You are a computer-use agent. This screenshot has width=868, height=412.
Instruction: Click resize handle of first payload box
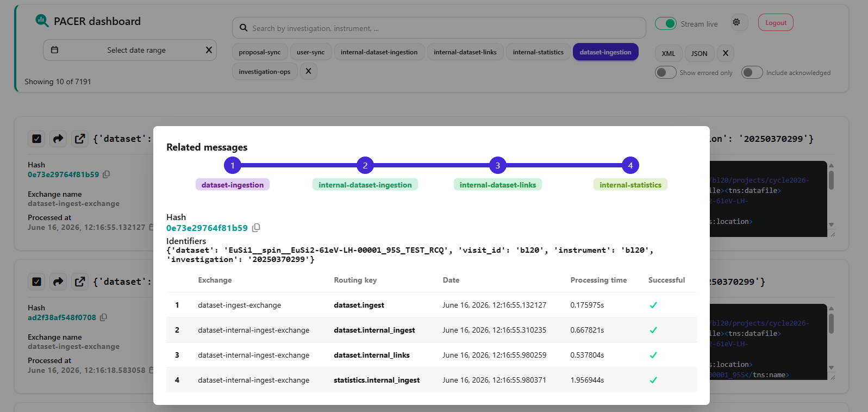tap(833, 234)
